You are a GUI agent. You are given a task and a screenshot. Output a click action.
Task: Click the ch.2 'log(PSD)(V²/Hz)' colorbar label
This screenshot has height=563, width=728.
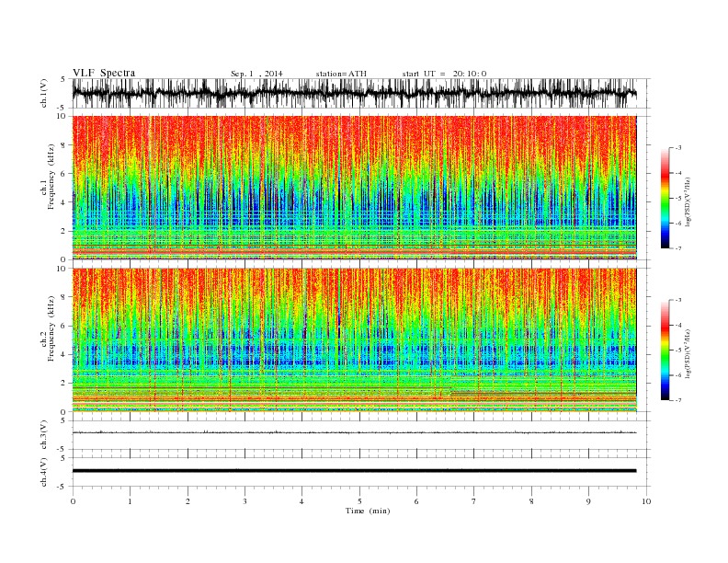688,352
